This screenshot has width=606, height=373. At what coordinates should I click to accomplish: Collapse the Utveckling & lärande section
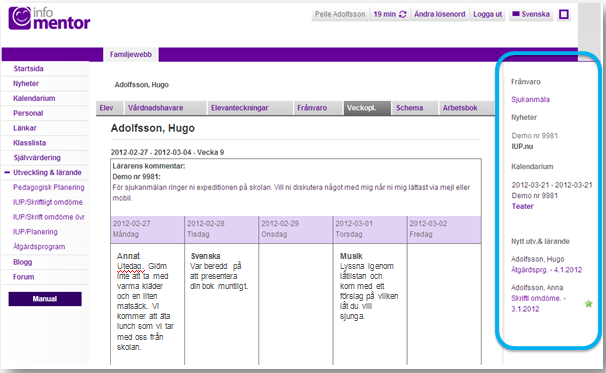[7, 172]
